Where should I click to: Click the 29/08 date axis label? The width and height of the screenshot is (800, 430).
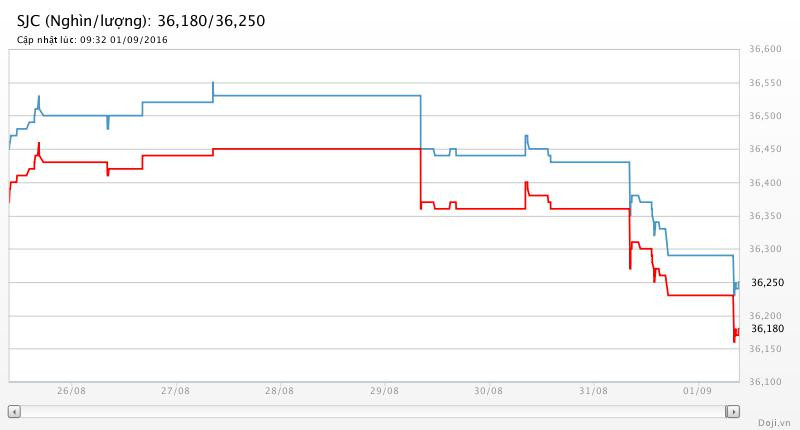pos(384,391)
